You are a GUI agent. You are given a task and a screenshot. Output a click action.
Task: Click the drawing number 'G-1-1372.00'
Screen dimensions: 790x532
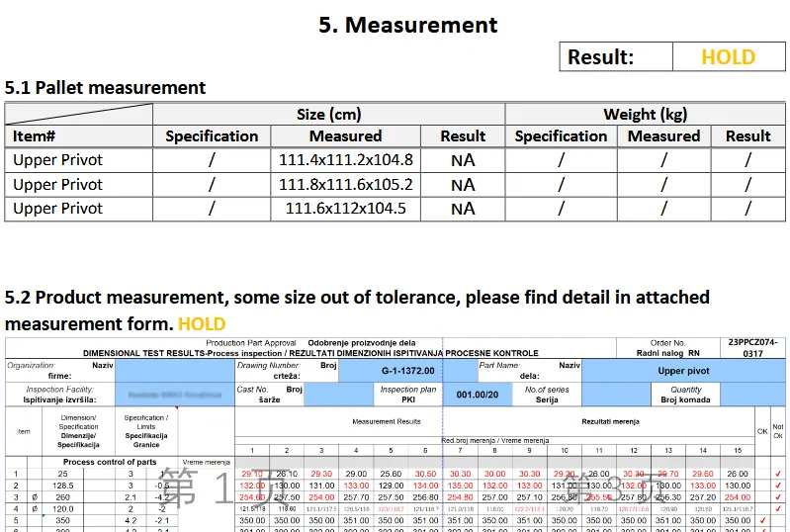coord(407,371)
